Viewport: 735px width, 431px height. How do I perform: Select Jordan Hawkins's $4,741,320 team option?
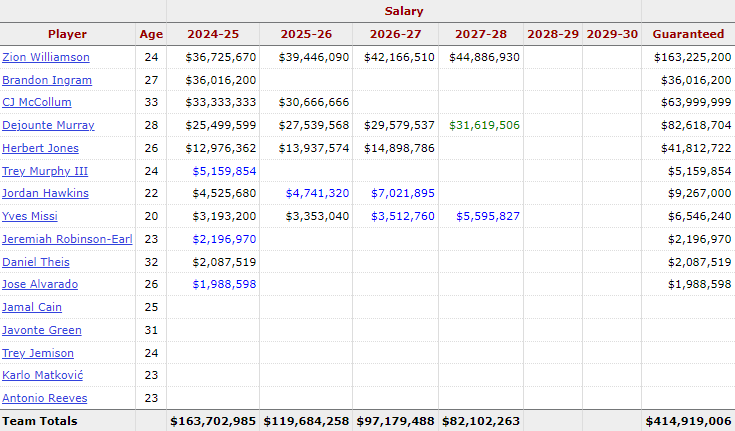point(317,193)
